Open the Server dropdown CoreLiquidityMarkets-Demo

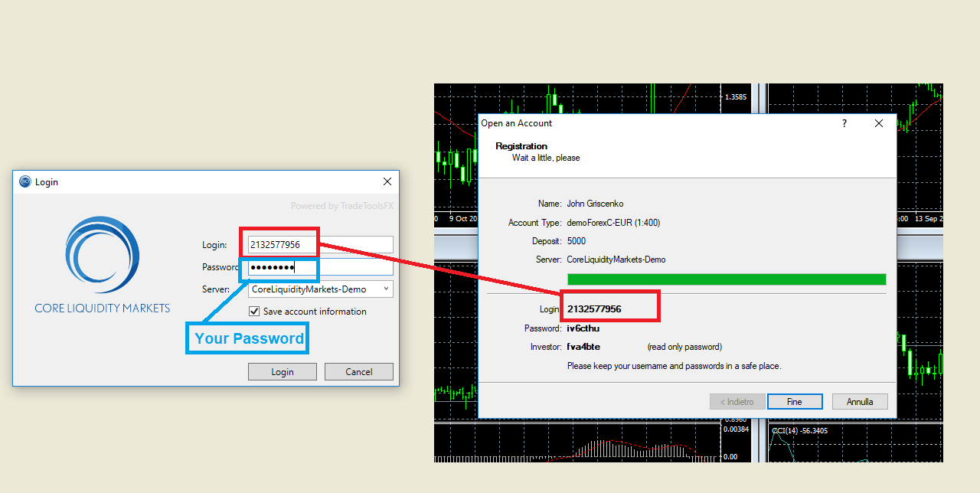click(321, 289)
